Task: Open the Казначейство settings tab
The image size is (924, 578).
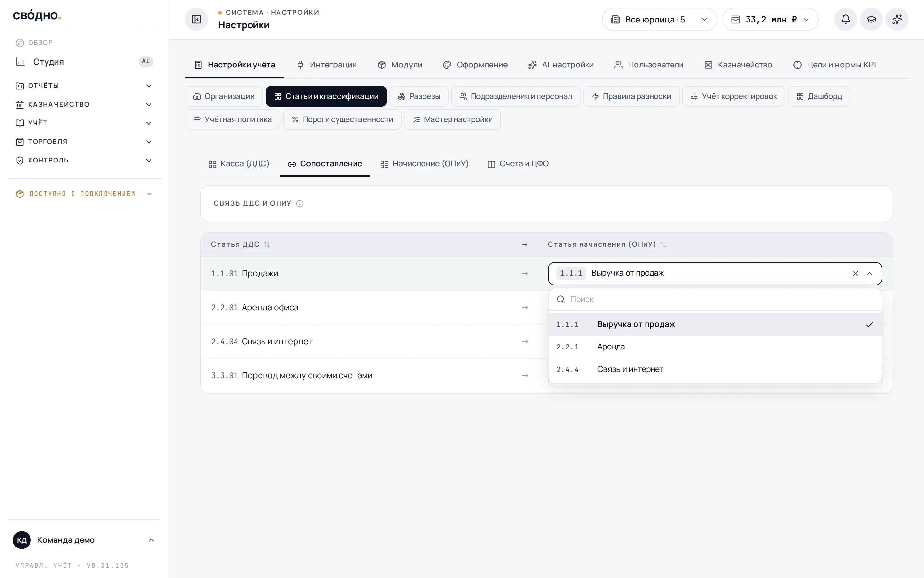Action: pos(738,65)
